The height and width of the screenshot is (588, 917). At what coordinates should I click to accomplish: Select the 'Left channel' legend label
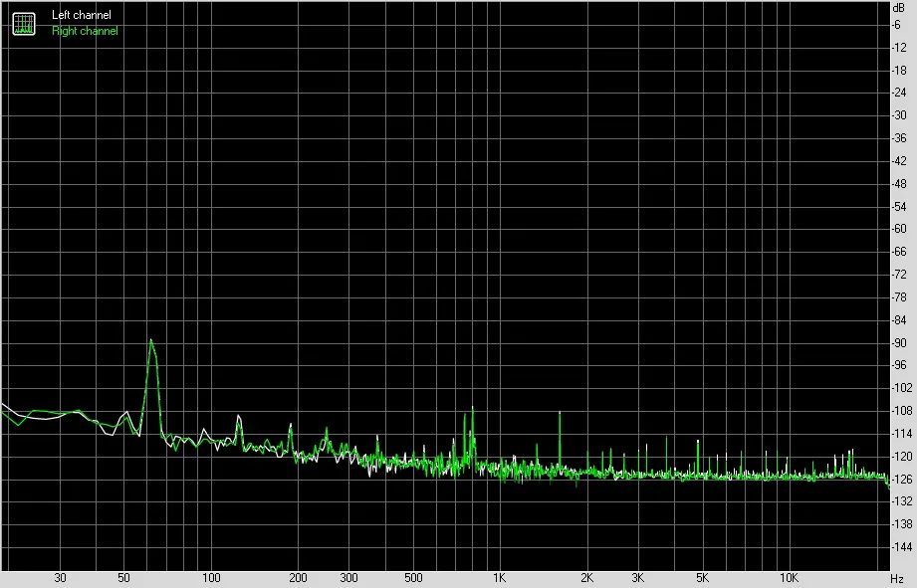[82, 15]
